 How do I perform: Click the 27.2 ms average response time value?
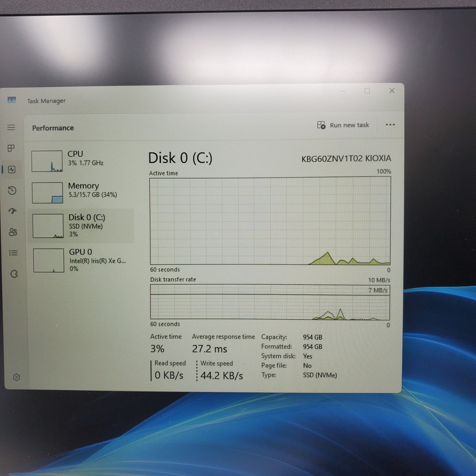pyautogui.click(x=209, y=349)
